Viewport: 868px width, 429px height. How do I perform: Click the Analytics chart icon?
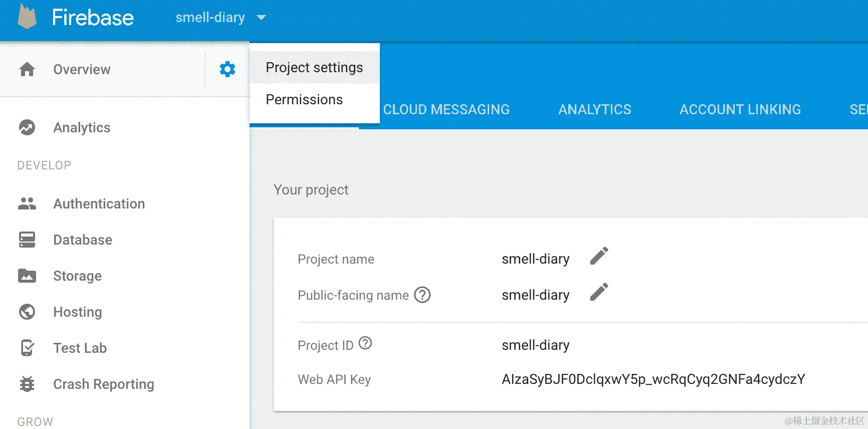point(27,127)
